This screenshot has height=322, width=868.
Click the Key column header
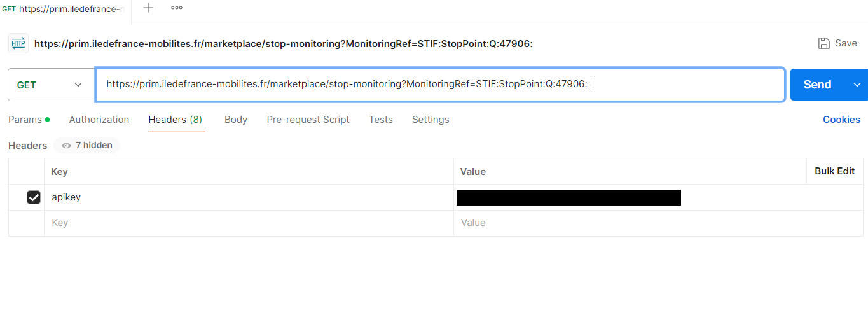(x=249, y=172)
